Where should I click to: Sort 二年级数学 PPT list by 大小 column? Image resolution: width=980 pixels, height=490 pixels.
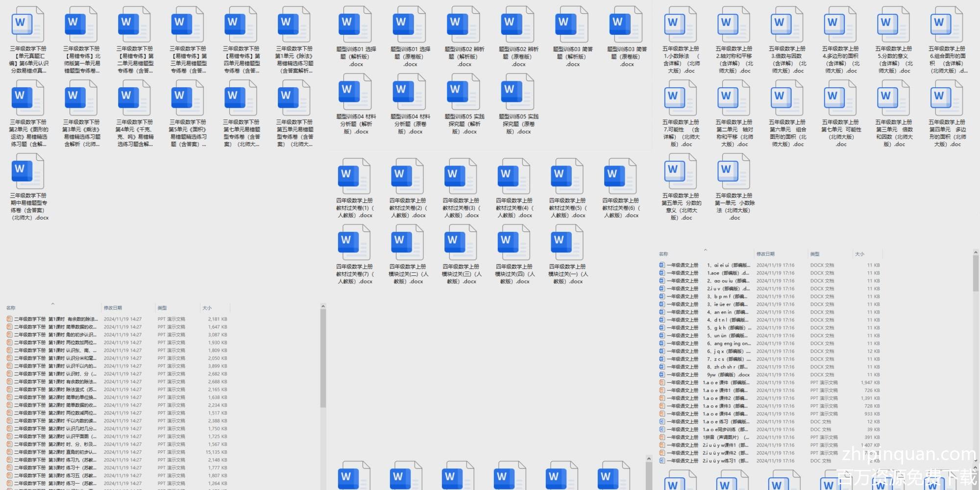coord(207,308)
